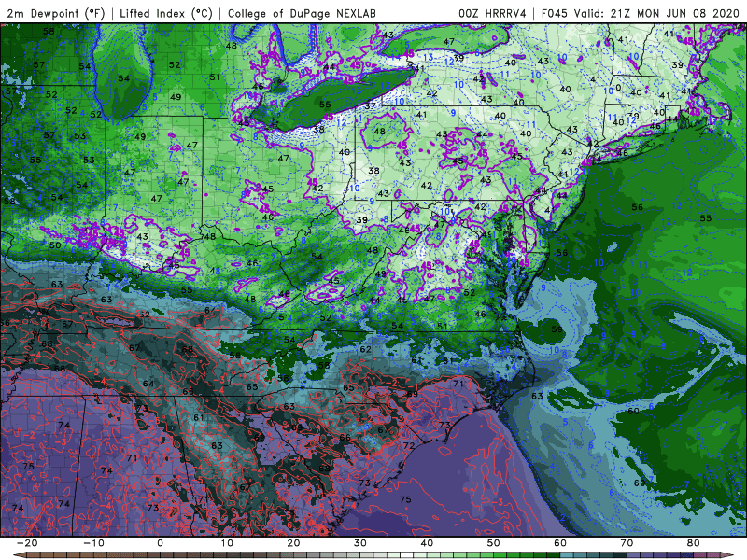This screenshot has width=747, height=560.
Task: Click the "F045" forecast hour label
Action: click(x=555, y=13)
